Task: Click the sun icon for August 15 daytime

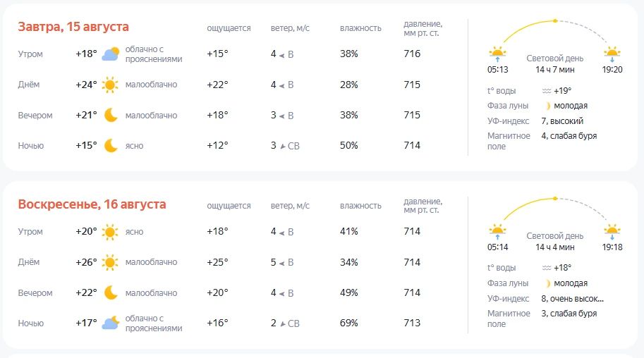Action: tap(110, 85)
